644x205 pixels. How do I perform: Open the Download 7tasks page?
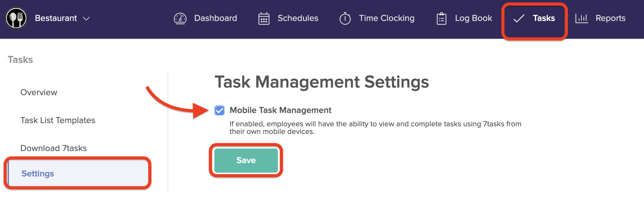(53, 148)
